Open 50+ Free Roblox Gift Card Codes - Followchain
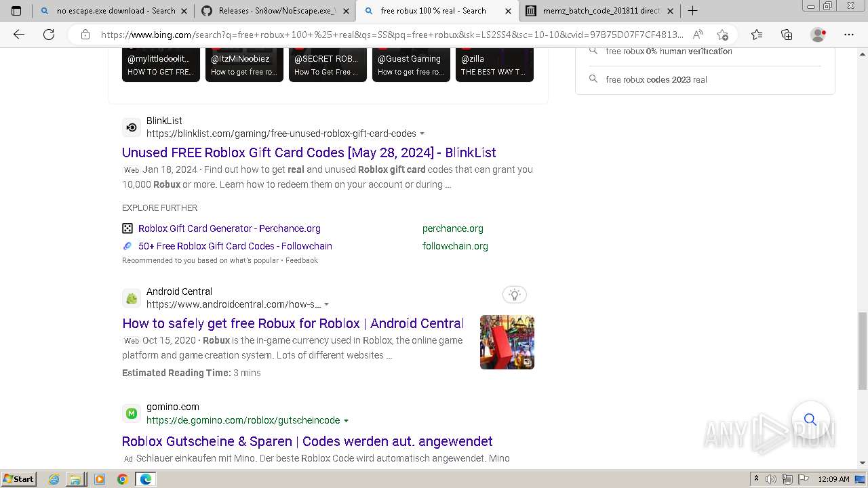The image size is (868, 488). pyautogui.click(x=235, y=246)
